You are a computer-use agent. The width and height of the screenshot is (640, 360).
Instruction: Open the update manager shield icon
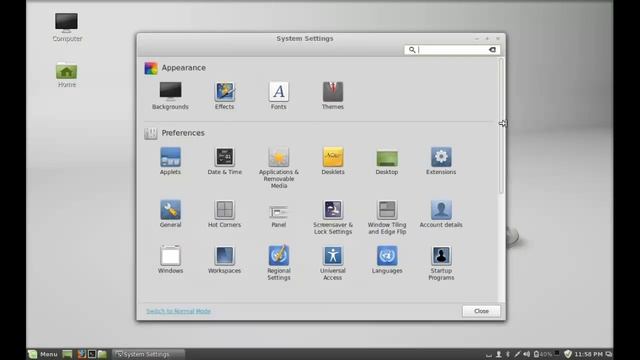pos(568,354)
